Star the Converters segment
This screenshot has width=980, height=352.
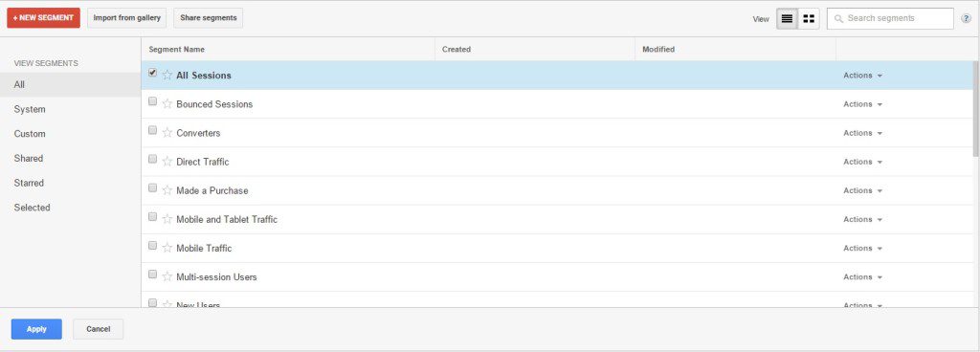click(x=167, y=132)
